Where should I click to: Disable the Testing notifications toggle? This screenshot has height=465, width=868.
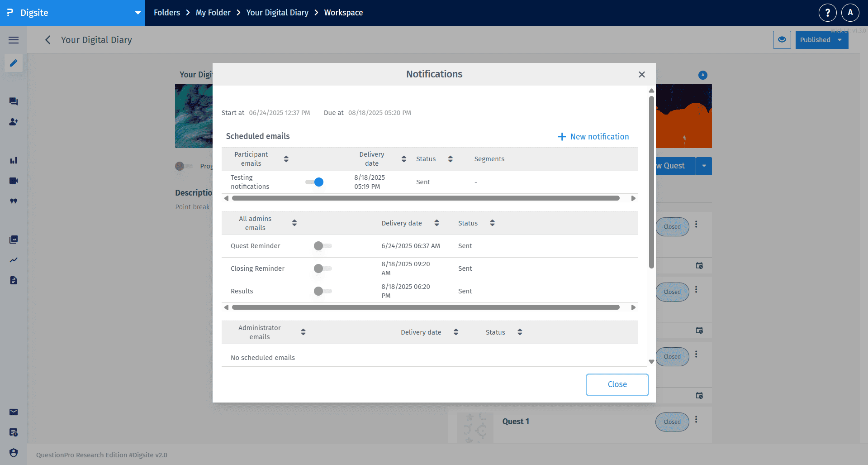pos(315,182)
